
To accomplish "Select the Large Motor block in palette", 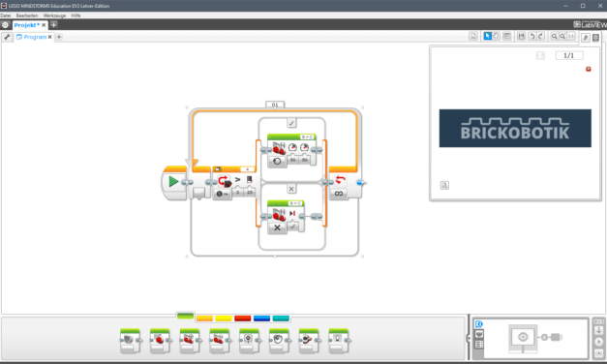I will pos(159,341).
